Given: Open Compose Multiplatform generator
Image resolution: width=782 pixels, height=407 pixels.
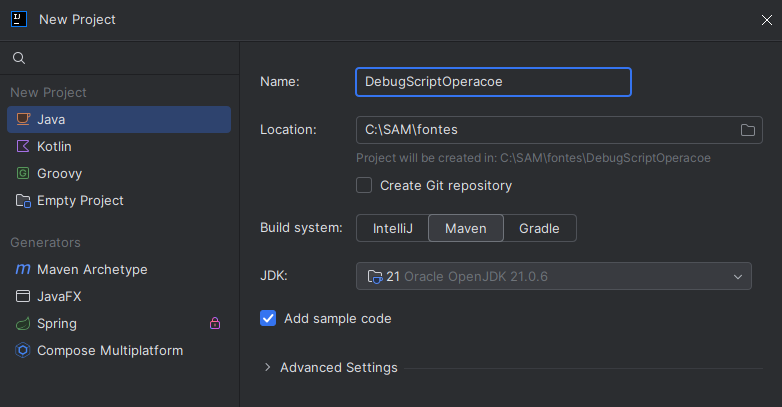Looking at the screenshot, I should pos(119,351).
